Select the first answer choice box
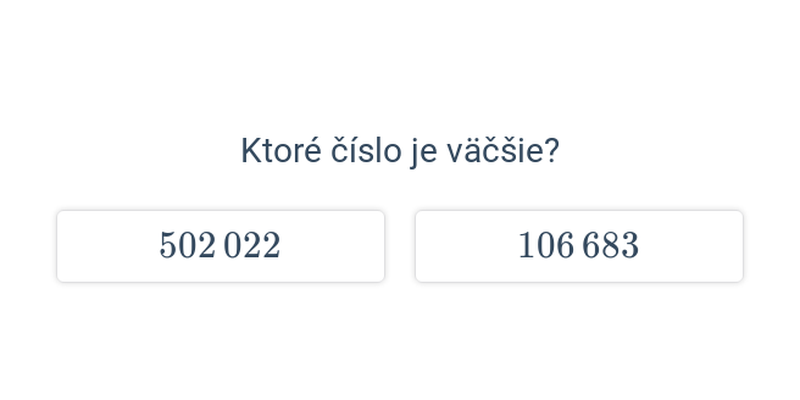Viewport: 800px width, 400px height. [x=220, y=246]
